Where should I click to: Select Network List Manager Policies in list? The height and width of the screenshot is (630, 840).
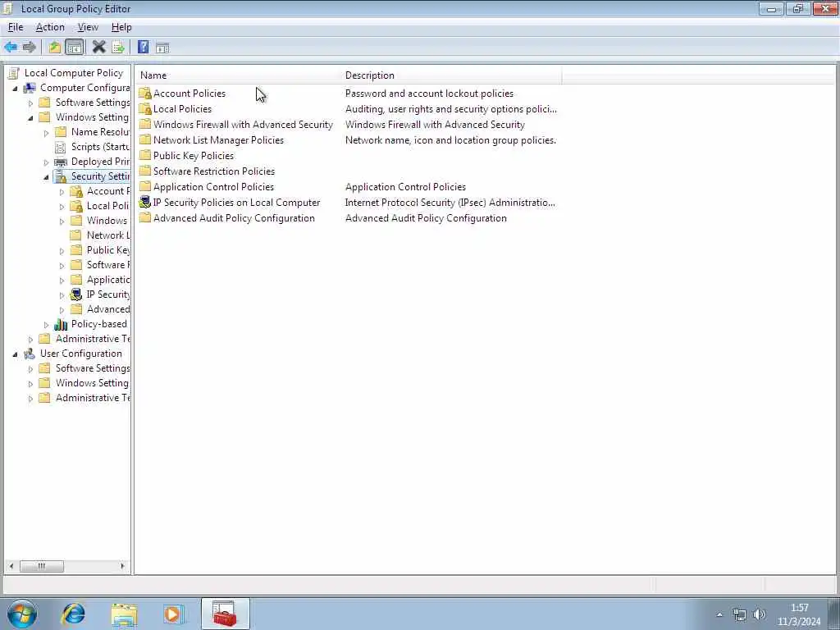(x=218, y=140)
